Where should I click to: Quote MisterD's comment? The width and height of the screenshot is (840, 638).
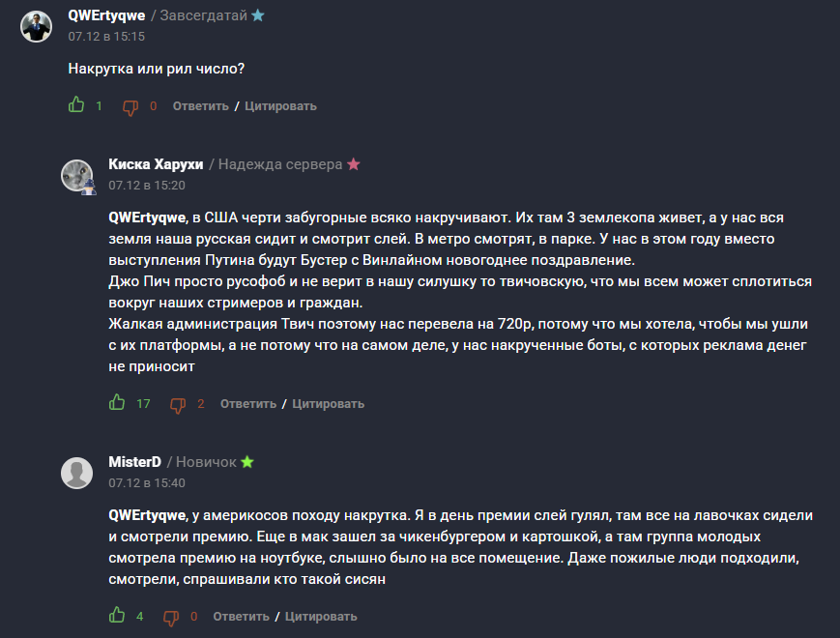click(x=321, y=617)
